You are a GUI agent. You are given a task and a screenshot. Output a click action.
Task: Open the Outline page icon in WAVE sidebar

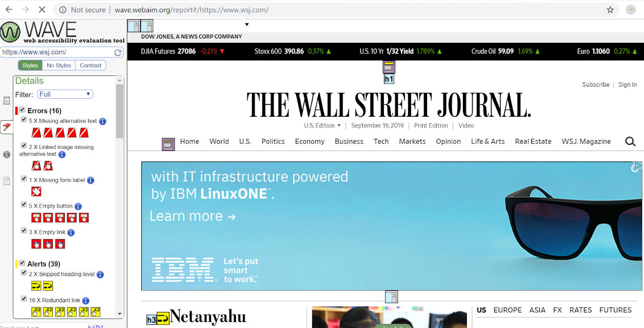7,181
